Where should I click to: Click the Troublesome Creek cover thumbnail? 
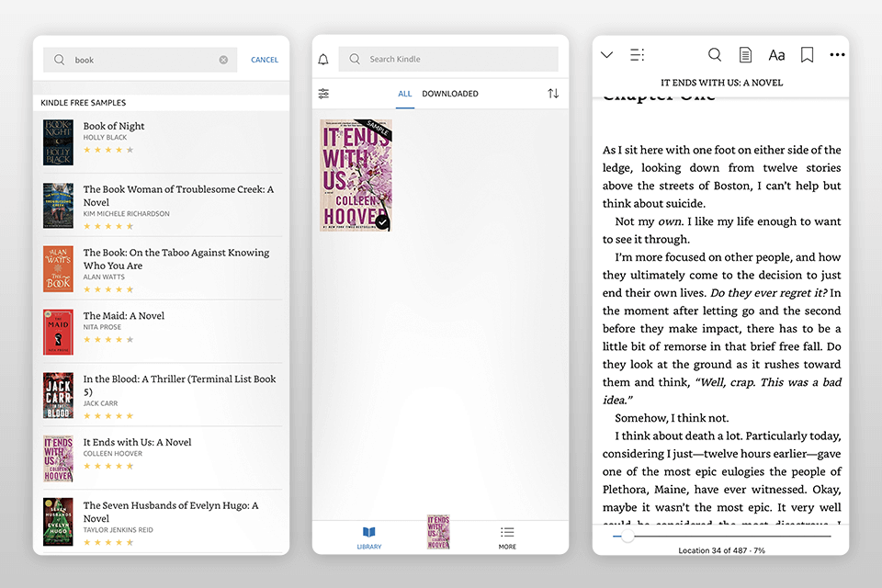click(58, 206)
